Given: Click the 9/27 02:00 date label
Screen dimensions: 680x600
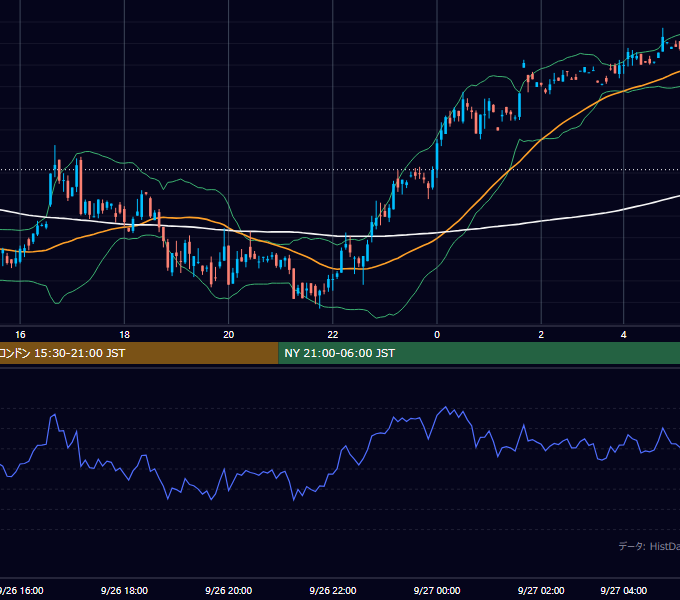Looking at the screenshot, I should click(x=541, y=590).
